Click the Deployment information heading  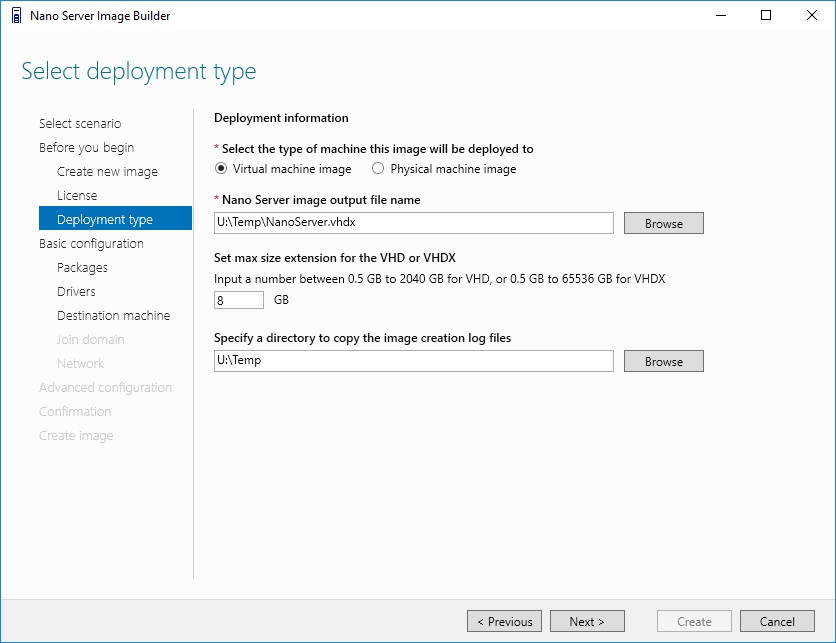click(x=281, y=118)
